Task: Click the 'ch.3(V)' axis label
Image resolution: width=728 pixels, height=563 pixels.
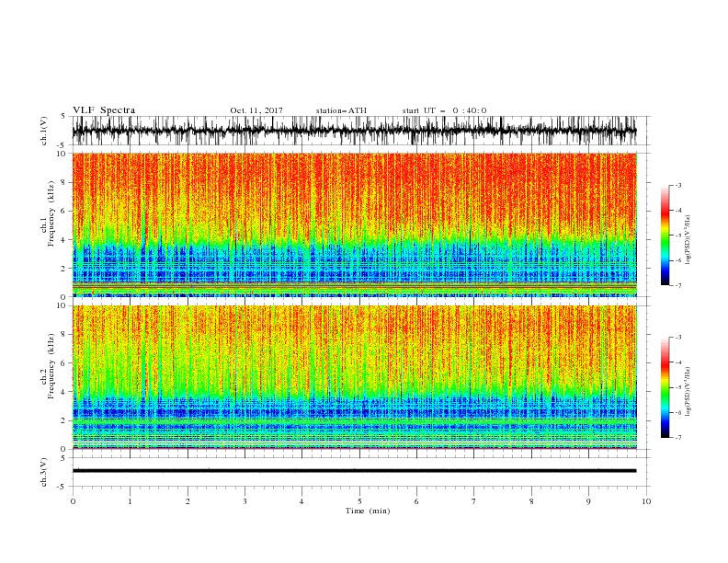Action: click(44, 472)
